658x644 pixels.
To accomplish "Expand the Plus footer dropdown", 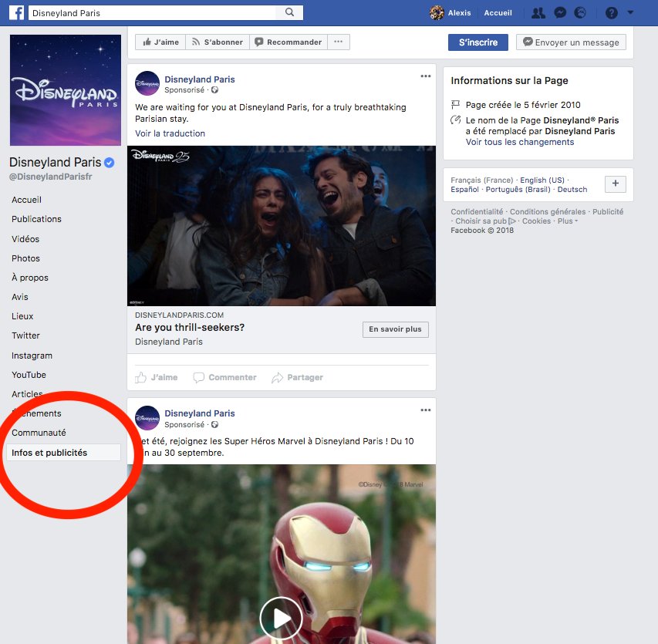I will pyautogui.click(x=567, y=221).
